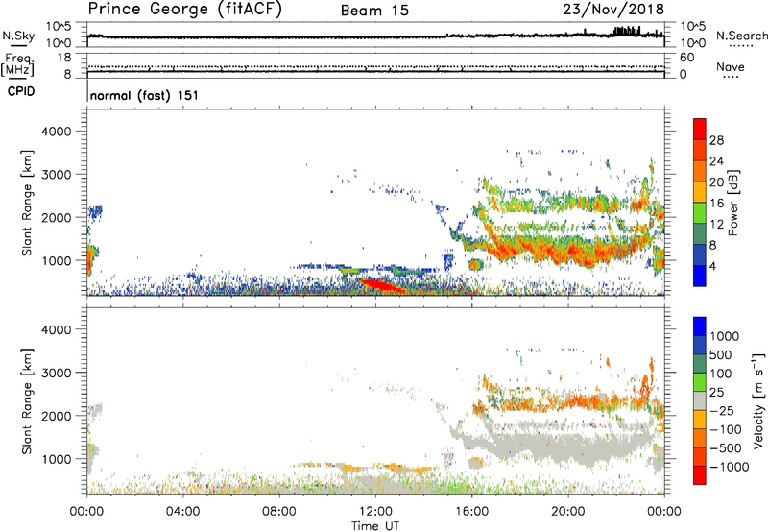The image size is (768, 532).
Task: Click the "-100" tick on the Velocity colorbar
Action: point(725,429)
